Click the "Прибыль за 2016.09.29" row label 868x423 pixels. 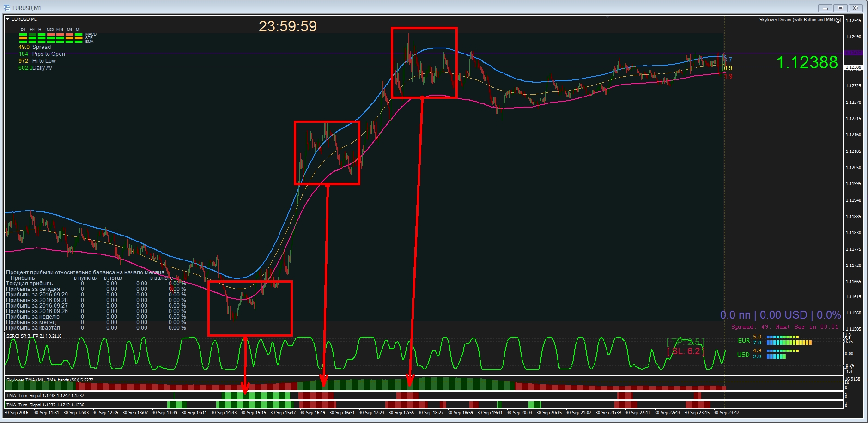tap(37, 295)
